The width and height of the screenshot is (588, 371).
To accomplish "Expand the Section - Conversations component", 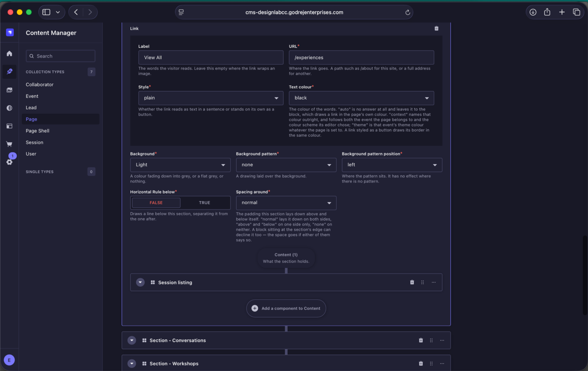I will coord(132,340).
